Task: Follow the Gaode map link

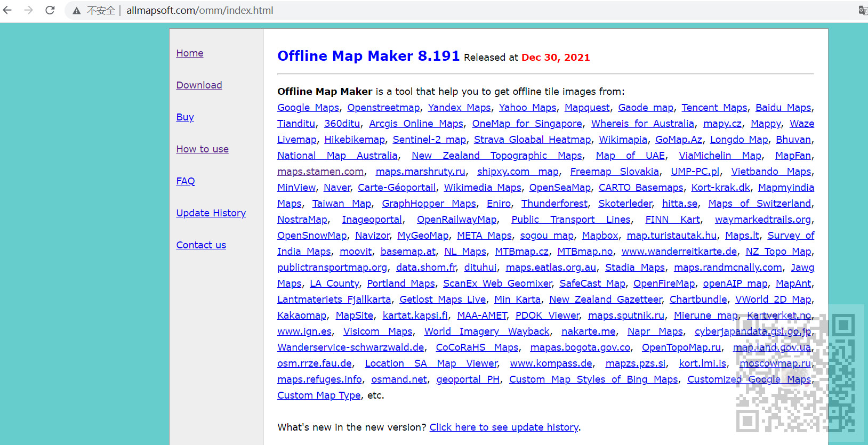Action: point(646,108)
